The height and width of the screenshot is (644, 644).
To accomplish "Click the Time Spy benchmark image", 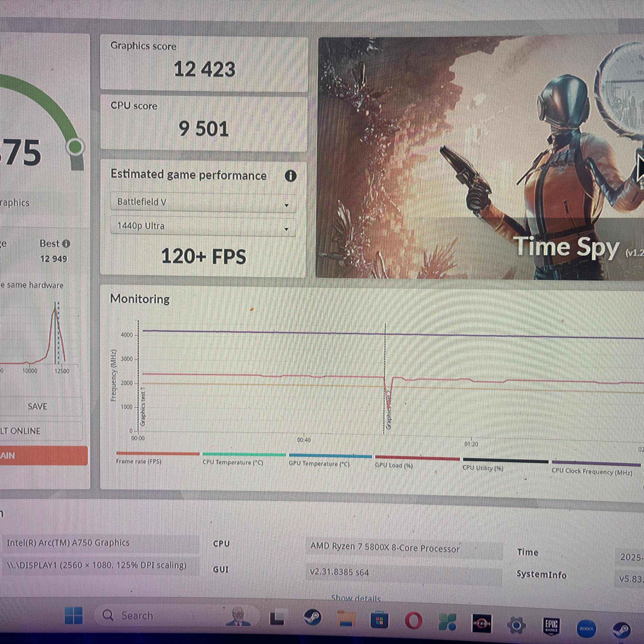I will point(479,158).
